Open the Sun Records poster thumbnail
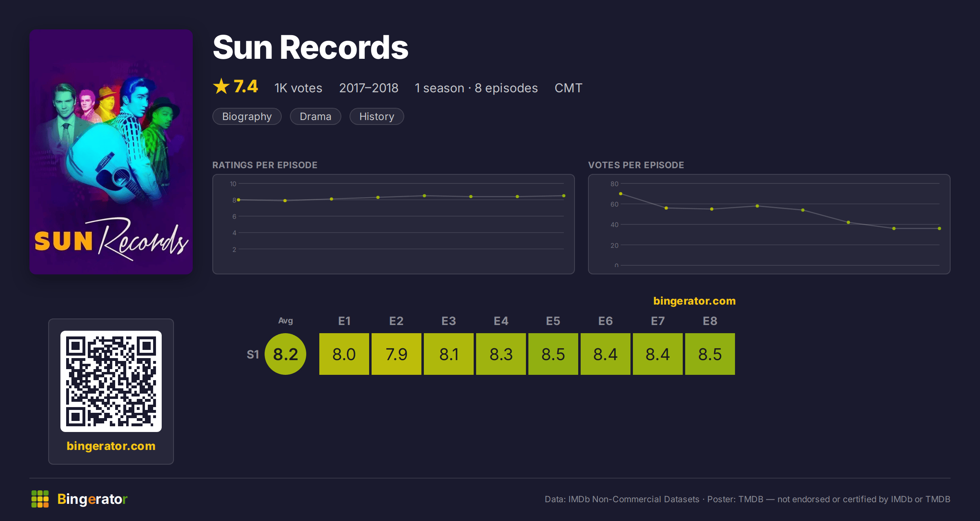The image size is (980, 521). point(111,151)
